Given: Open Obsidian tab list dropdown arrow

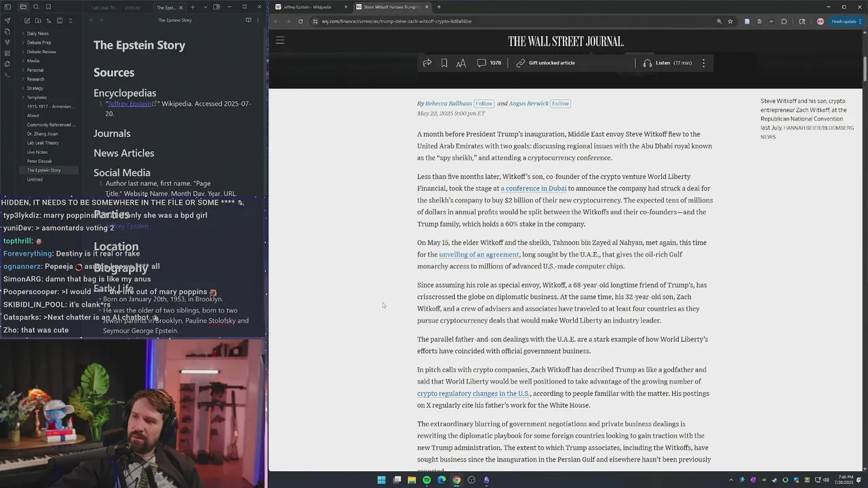Looking at the screenshot, I should click(205, 7).
